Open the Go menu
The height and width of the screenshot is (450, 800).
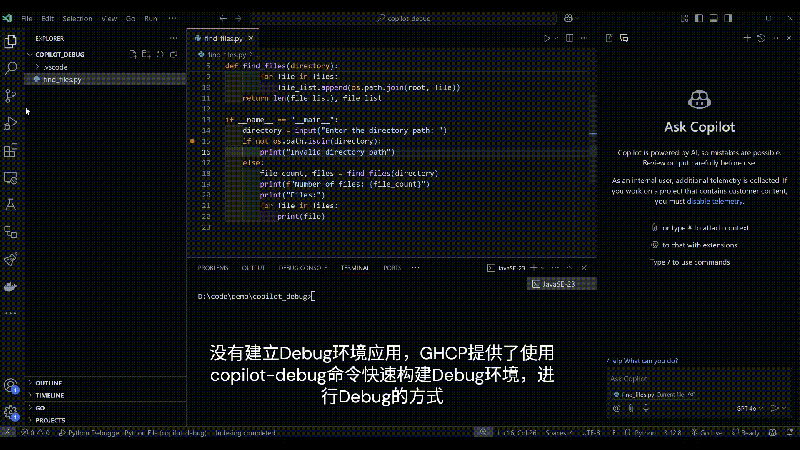131,18
